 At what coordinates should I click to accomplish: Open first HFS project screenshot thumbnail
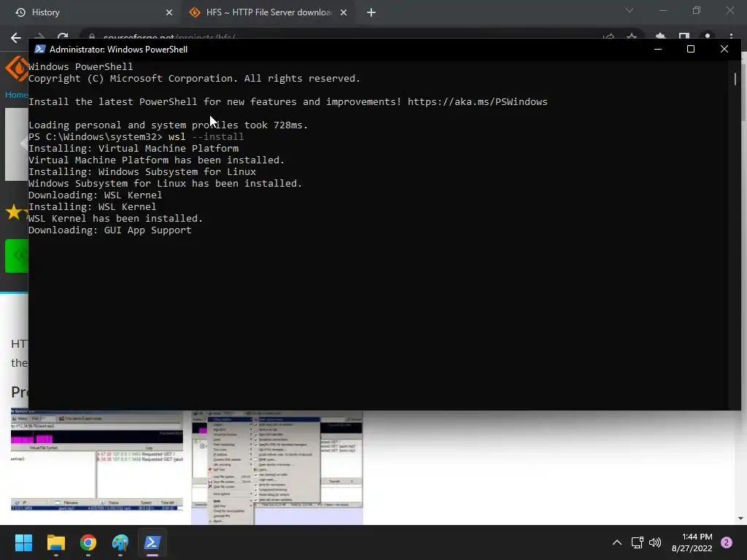[97, 461]
